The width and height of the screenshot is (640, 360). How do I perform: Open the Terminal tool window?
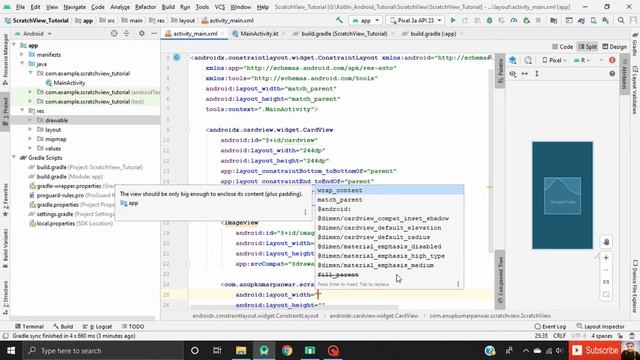click(29, 326)
